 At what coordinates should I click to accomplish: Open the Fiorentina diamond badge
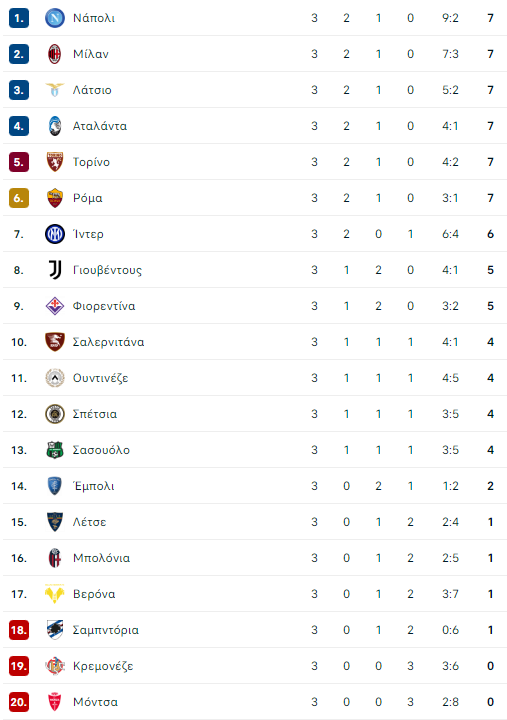(x=55, y=306)
